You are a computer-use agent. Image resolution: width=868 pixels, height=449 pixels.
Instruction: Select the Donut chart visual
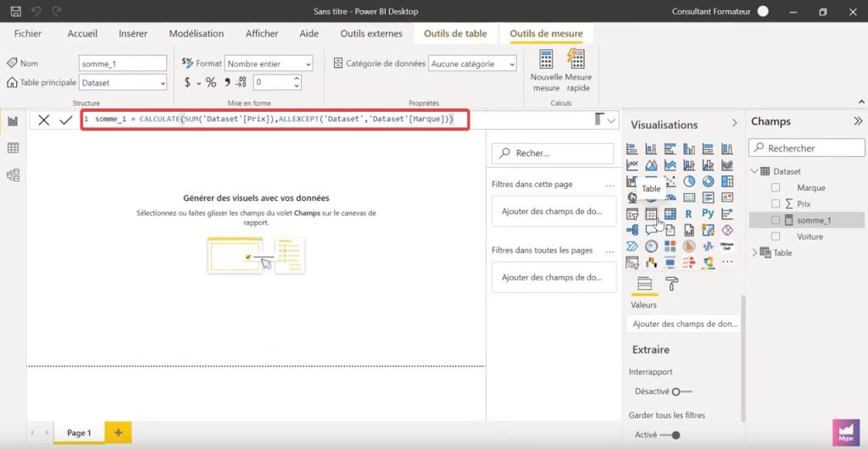pyautogui.click(x=708, y=181)
